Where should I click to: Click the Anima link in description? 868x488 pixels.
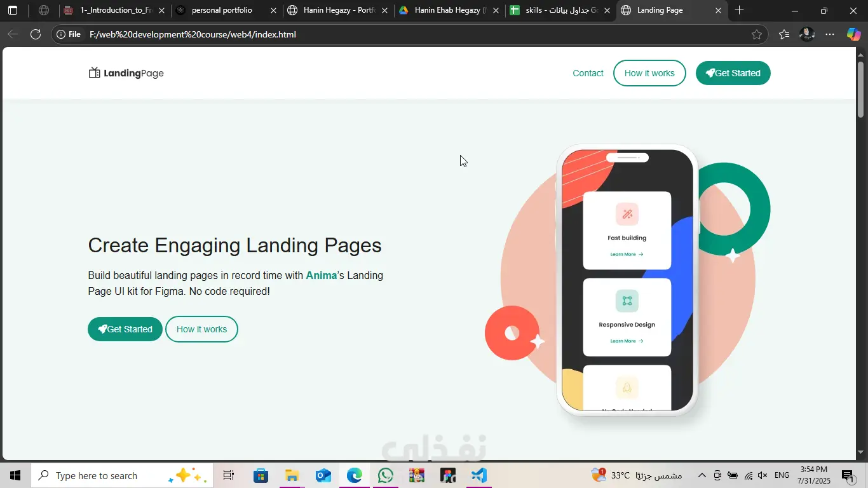[322, 275]
